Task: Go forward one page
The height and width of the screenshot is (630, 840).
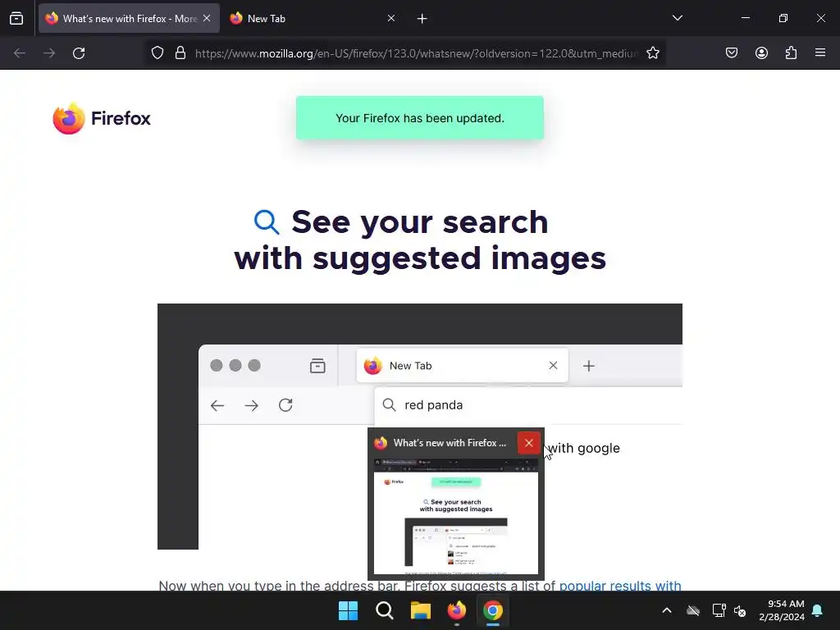Action: pyautogui.click(x=49, y=53)
